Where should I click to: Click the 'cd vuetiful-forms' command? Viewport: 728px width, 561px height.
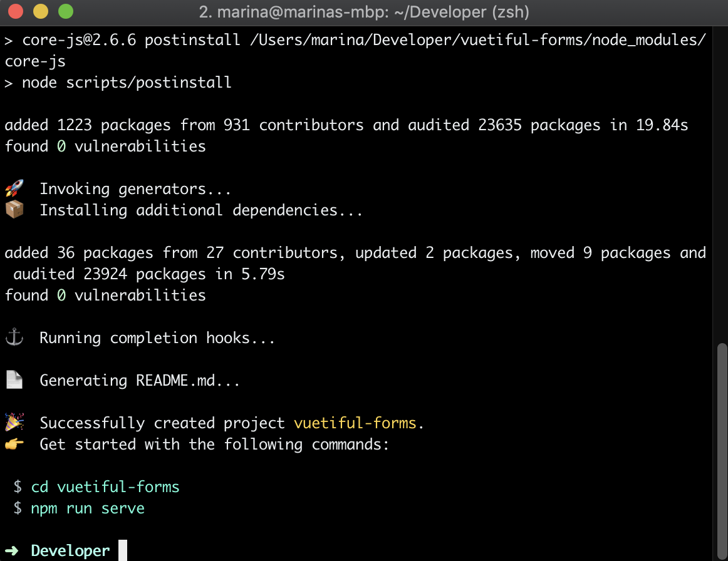105,486
